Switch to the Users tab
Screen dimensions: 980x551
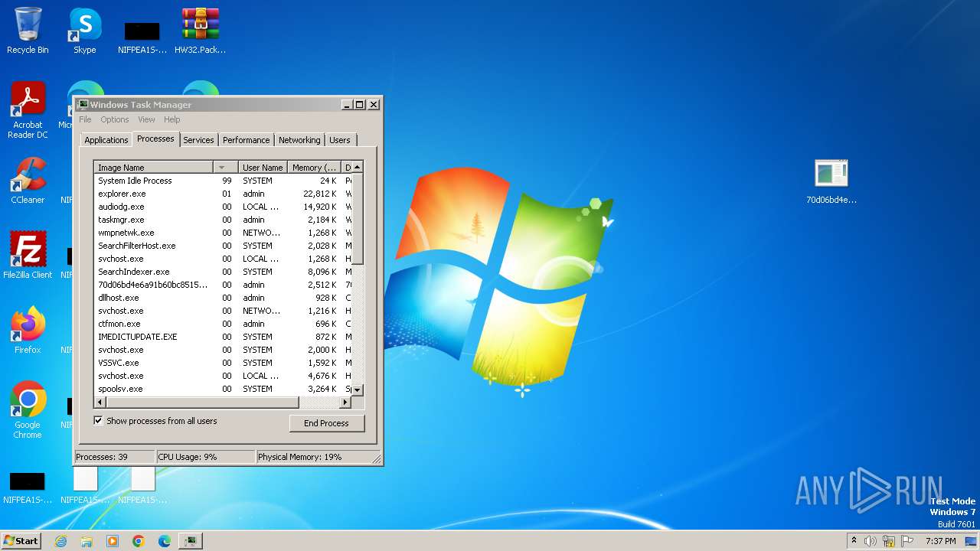(x=340, y=140)
